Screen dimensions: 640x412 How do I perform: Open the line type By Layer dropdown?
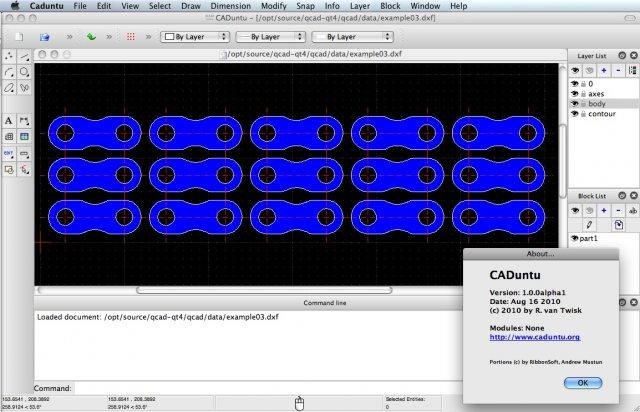(353, 37)
